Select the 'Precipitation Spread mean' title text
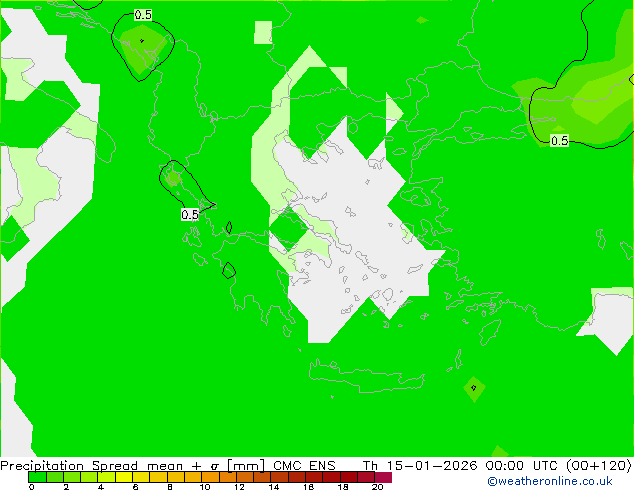The width and height of the screenshot is (634, 490). [x=91, y=466]
